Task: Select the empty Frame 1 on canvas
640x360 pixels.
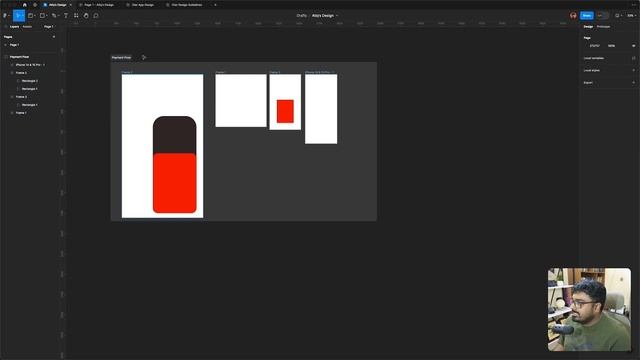Action: [x=241, y=100]
